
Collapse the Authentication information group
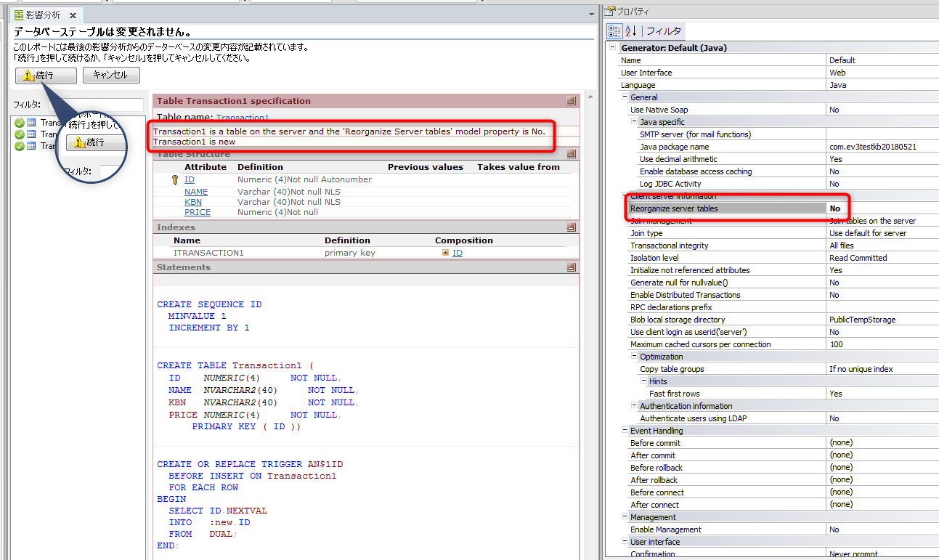point(633,406)
